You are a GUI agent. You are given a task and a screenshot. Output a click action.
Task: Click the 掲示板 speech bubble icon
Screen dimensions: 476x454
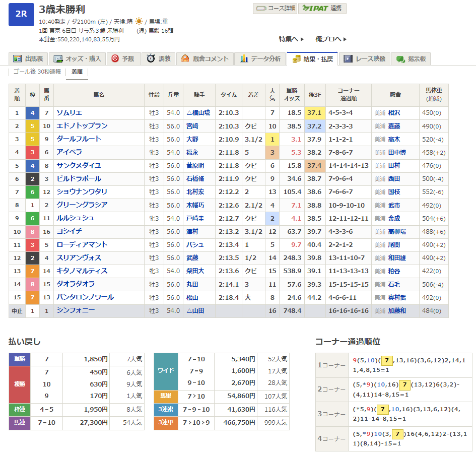point(400,59)
